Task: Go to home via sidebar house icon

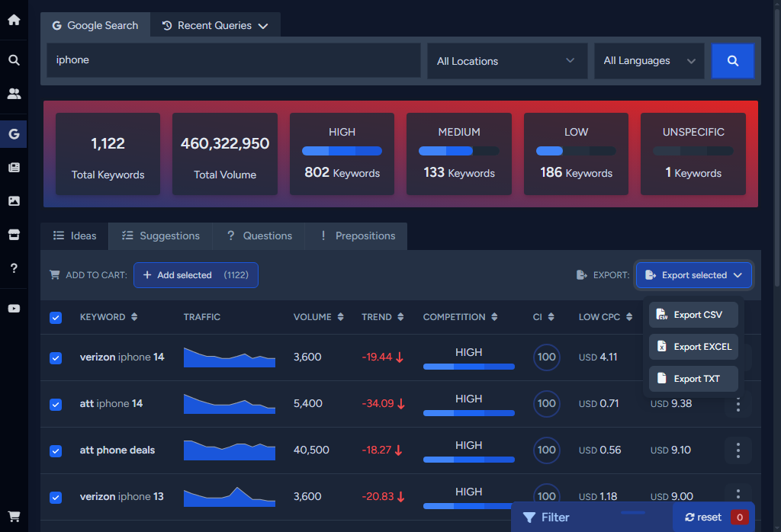Action: (14, 20)
